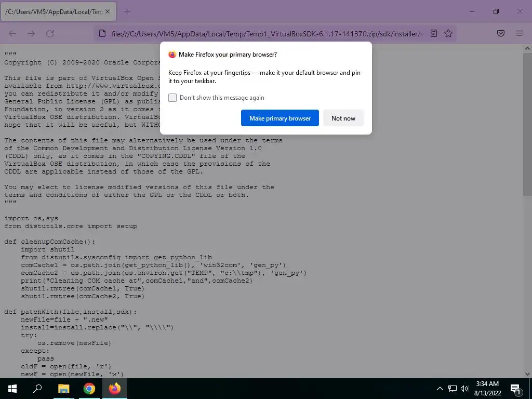
Task: Click the Firefox back arrow button
Action: [x=12, y=34]
